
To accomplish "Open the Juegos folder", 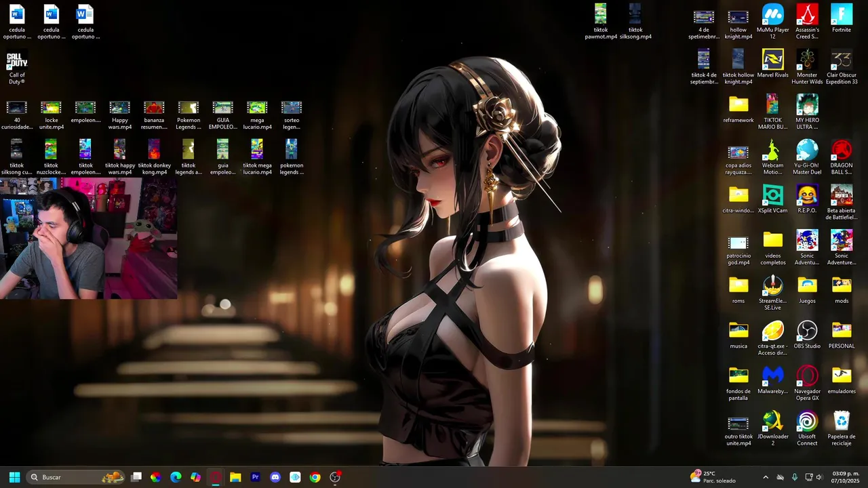I will pyautogui.click(x=807, y=290).
